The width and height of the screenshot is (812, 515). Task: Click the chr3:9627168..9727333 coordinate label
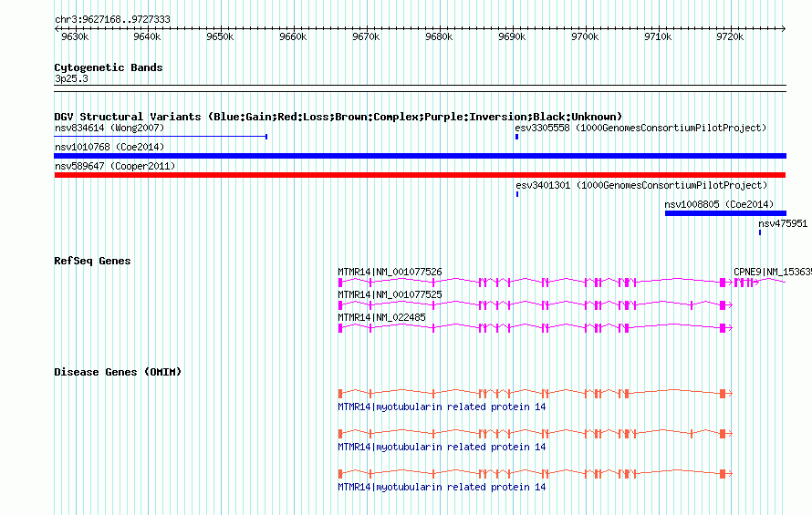click(112, 19)
